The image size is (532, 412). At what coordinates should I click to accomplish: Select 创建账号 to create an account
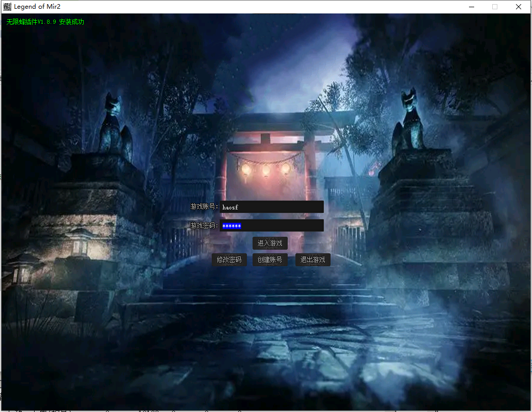click(270, 260)
